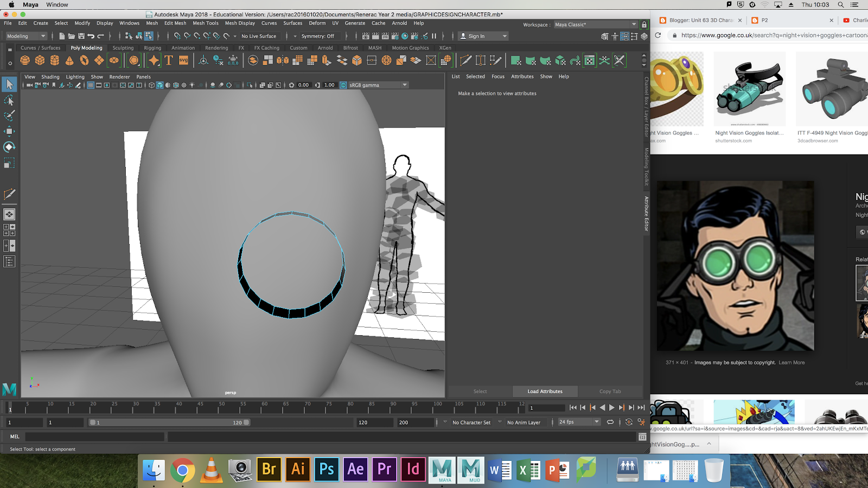Play the animation forwards
Screen dimensions: 868x488
click(612, 408)
